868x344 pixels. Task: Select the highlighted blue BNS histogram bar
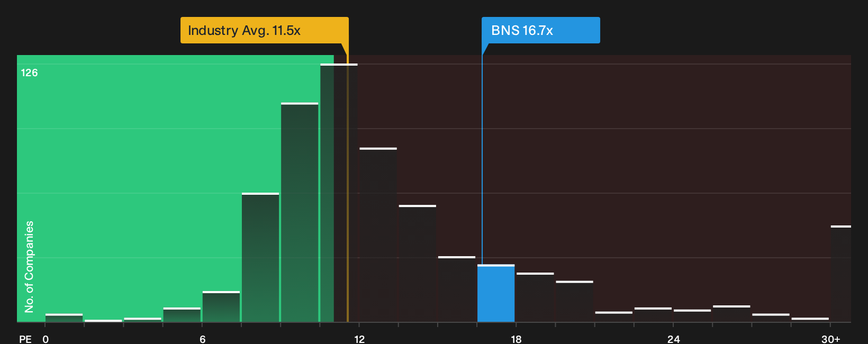coord(496,293)
